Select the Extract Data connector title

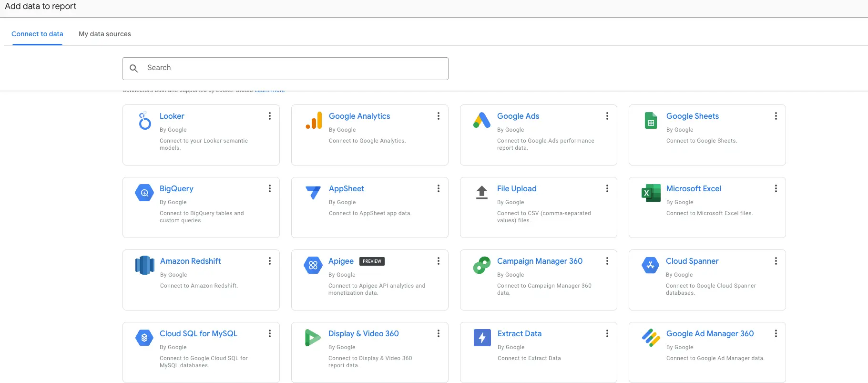click(520, 333)
